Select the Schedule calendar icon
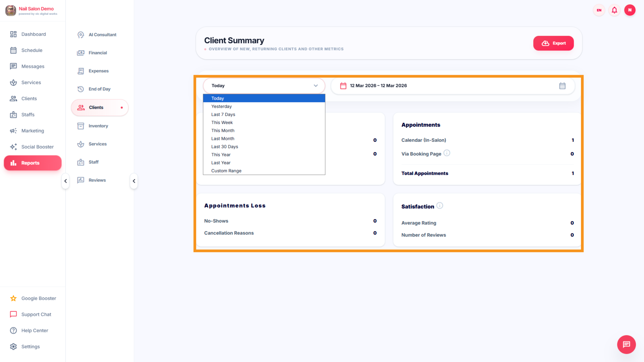The height and width of the screenshot is (362, 644). coord(14,50)
